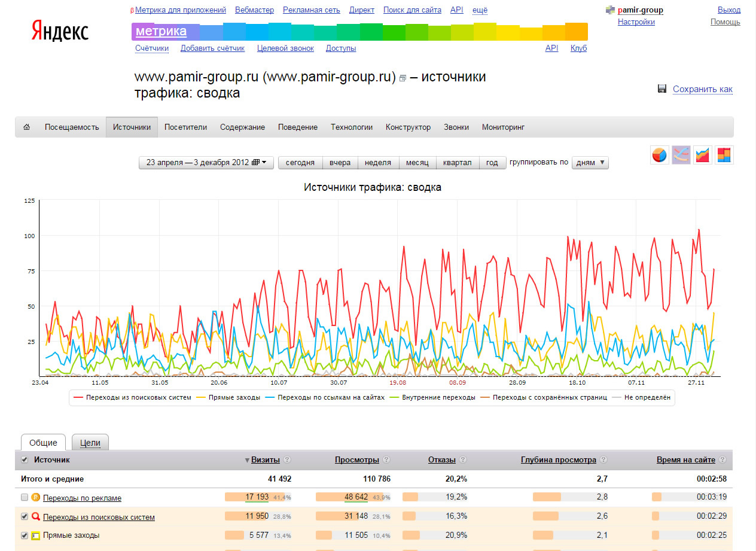Open the Источники menu
The height and width of the screenshot is (551, 756).
pyautogui.click(x=132, y=127)
